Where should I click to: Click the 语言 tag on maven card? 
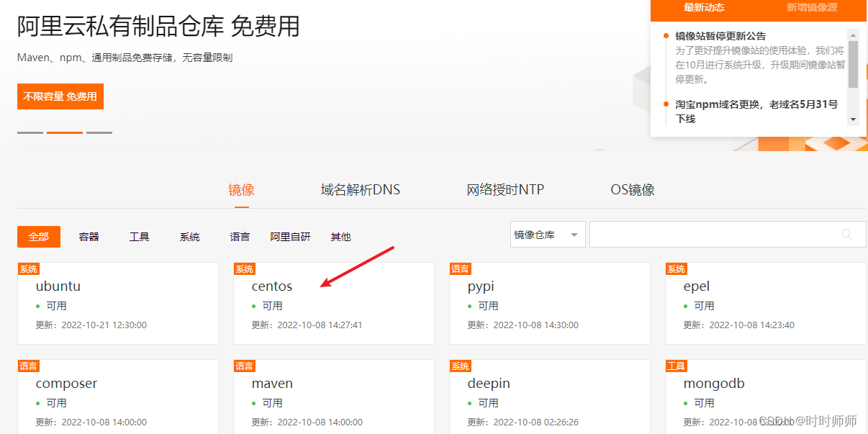tap(245, 366)
